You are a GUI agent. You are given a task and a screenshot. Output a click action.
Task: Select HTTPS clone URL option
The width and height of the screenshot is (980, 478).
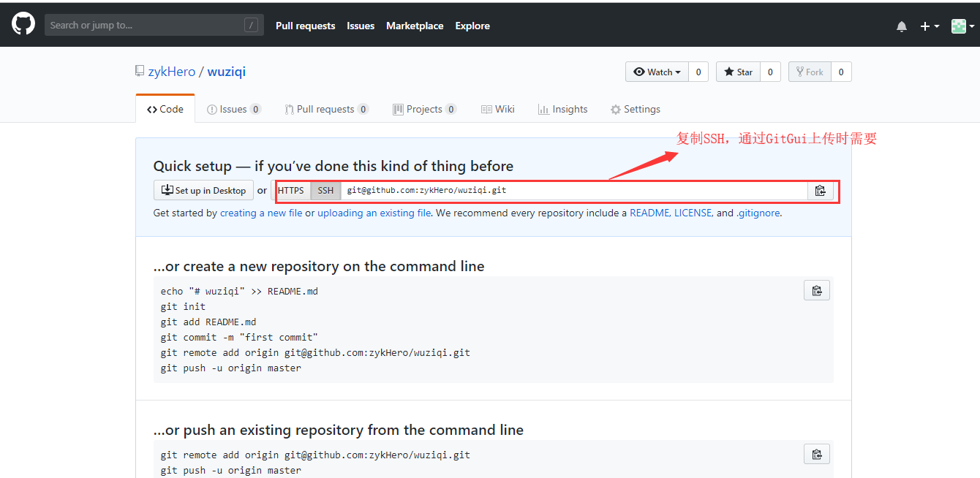[290, 190]
